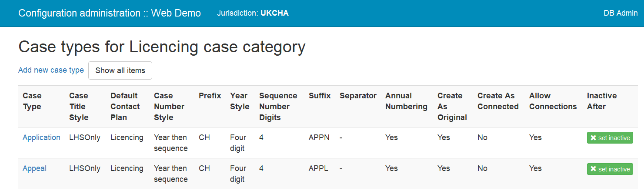Set the Application case type inactive
Image resolution: width=644 pixels, height=191 pixels.
pyautogui.click(x=610, y=138)
